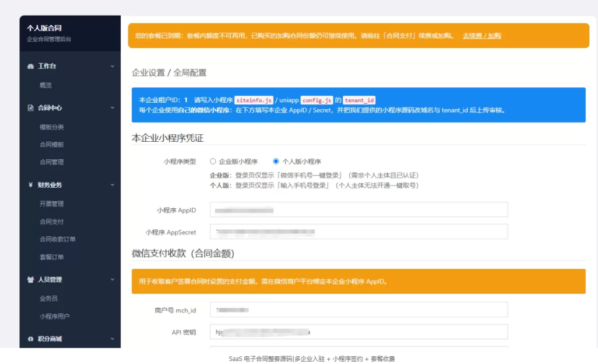Click the config.js code tag
The image size is (598, 364).
coord(317,100)
